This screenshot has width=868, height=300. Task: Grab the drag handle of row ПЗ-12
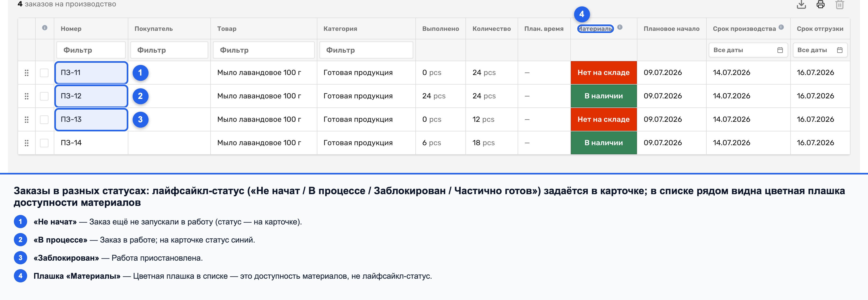27,96
